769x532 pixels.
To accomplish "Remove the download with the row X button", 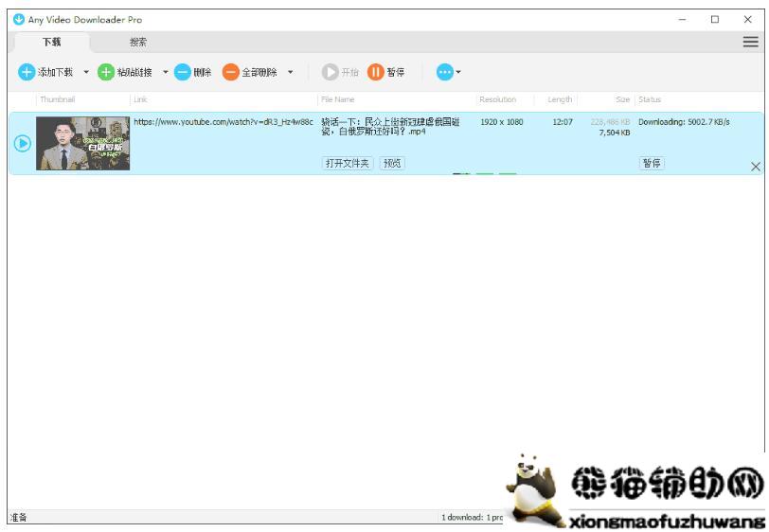I will (755, 167).
